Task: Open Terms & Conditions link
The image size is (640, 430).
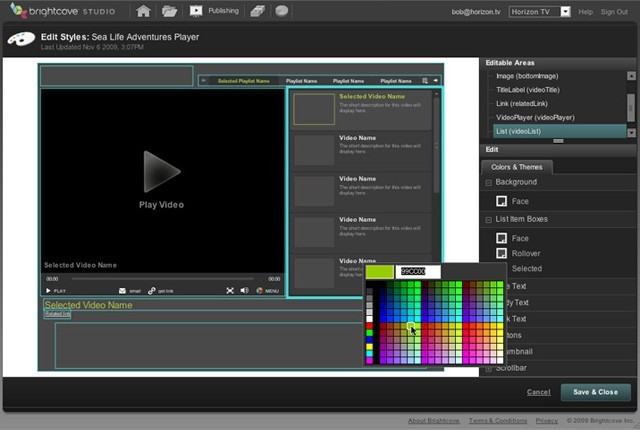Action: click(x=498, y=421)
